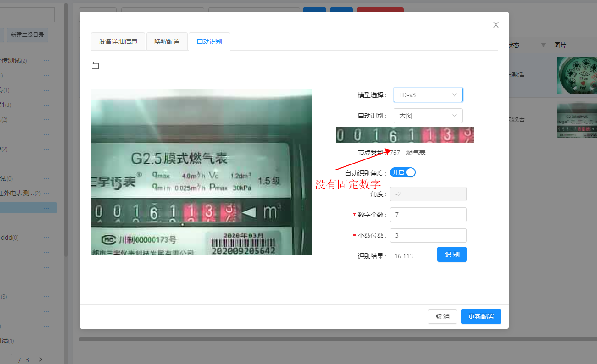Click the 数字个数 input field
597x364 pixels.
coord(428,215)
